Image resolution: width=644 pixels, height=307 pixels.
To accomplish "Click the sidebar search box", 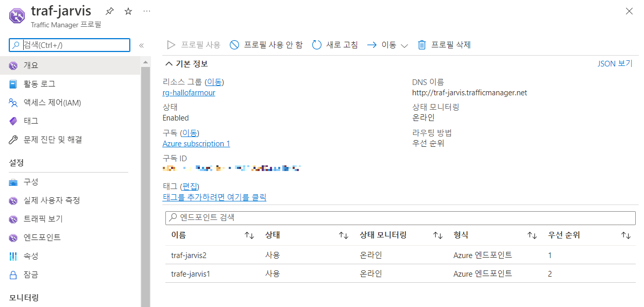I will [x=70, y=45].
